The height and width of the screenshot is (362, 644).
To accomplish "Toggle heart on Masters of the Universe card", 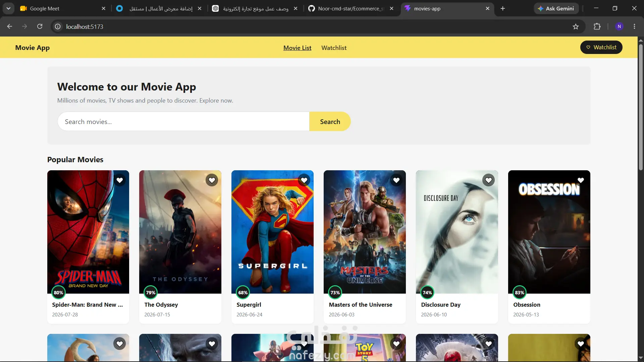I will point(396,180).
